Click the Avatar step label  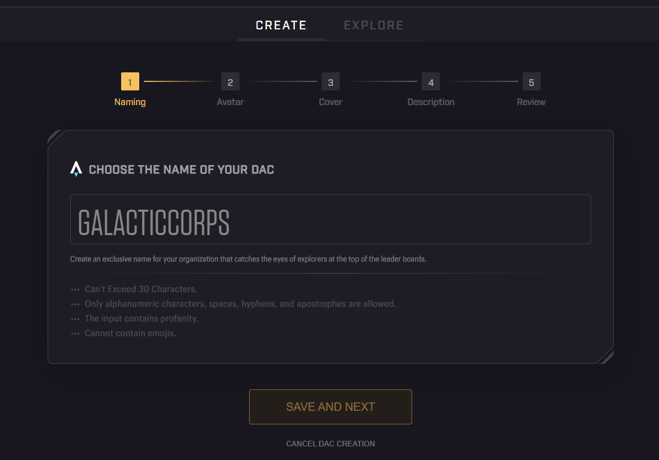point(230,102)
